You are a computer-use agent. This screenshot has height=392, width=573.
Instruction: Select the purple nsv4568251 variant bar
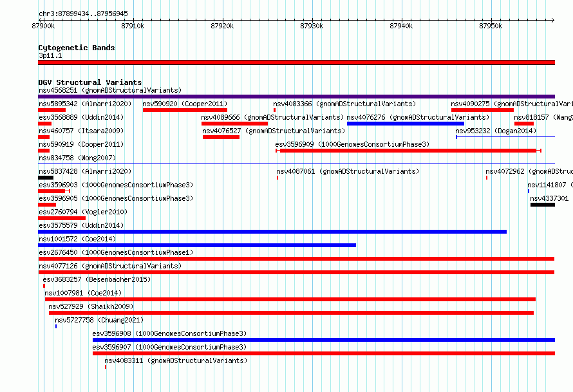296,97
